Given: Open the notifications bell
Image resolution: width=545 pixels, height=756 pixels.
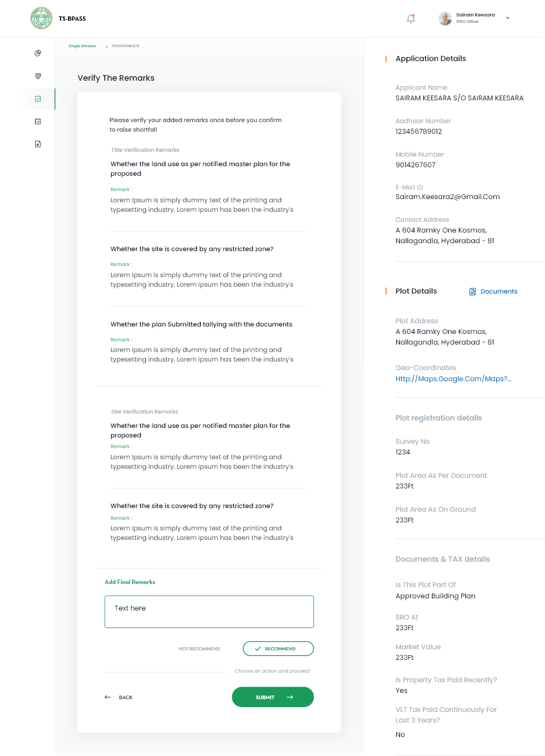Looking at the screenshot, I should (x=411, y=19).
